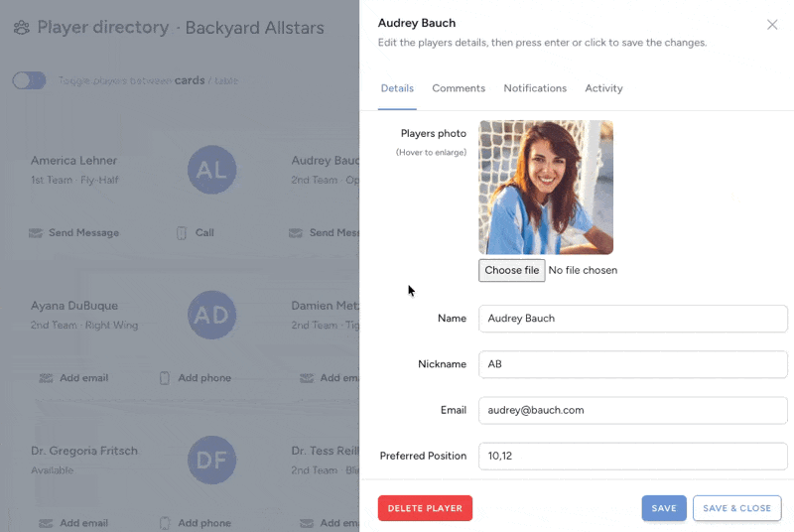Image resolution: width=794 pixels, height=532 pixels.
Task: Add email for Dr. Gregoria Fritsch
Action: (x=73, y=523)
